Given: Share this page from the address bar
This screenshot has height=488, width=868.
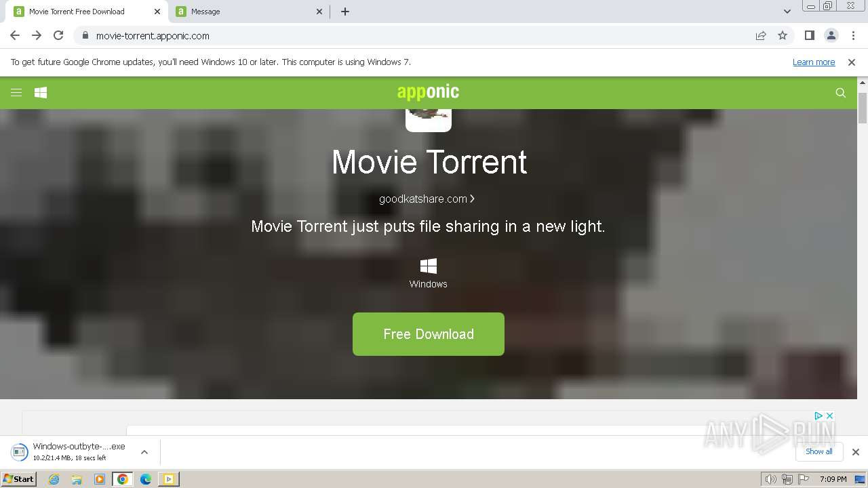Looking at the screenshot, I should (x=761, y=35).
